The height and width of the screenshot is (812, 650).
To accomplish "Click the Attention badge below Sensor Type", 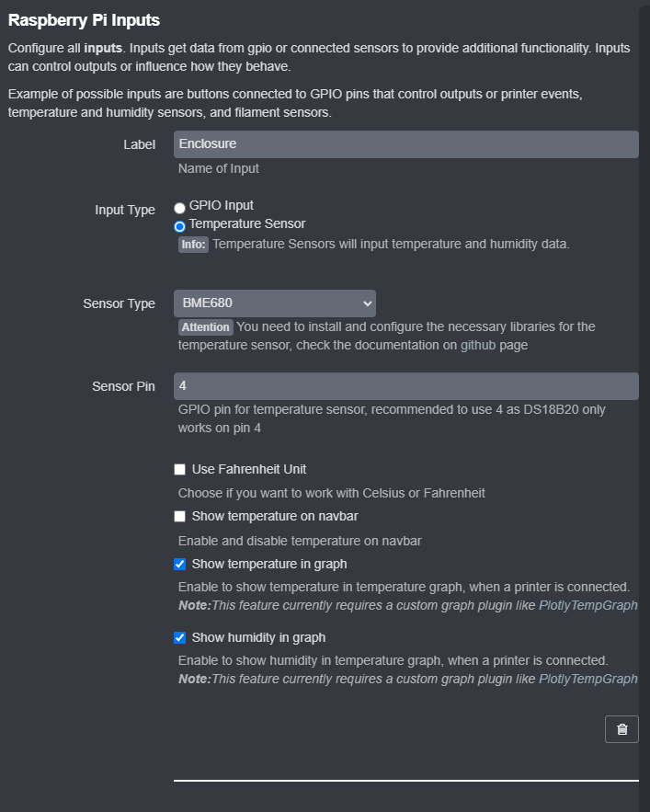I will coord(205,326).
